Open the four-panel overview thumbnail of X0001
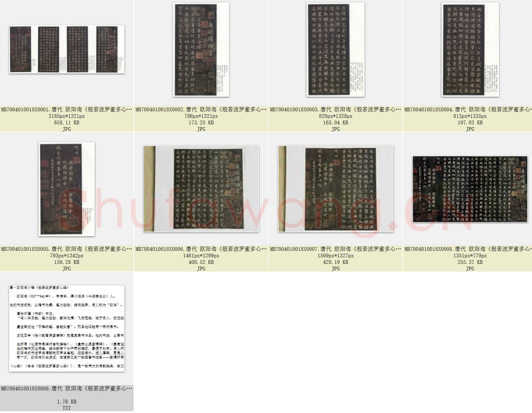Viewport: 532px width, 413px height. [x=67, y=49]
